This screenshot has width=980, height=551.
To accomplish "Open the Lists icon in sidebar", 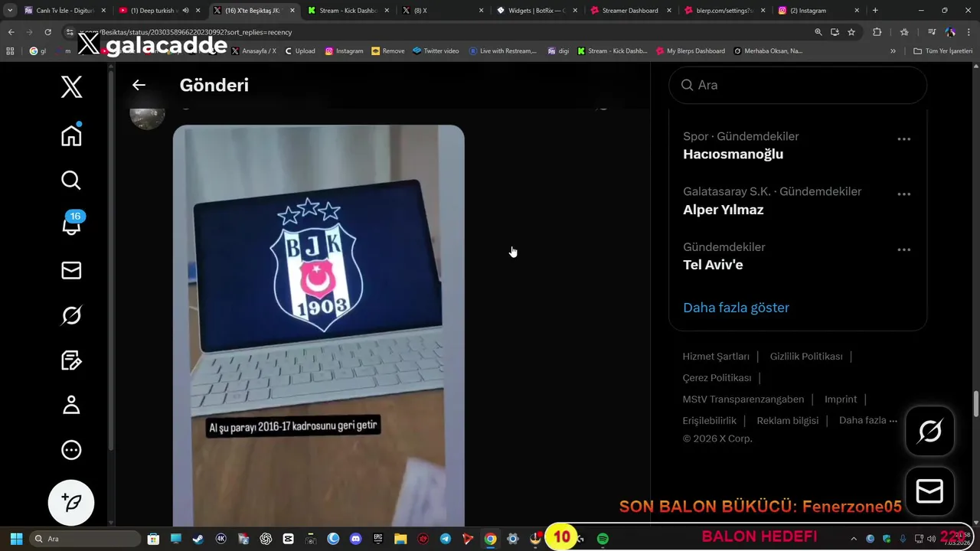I will (71, 360).
